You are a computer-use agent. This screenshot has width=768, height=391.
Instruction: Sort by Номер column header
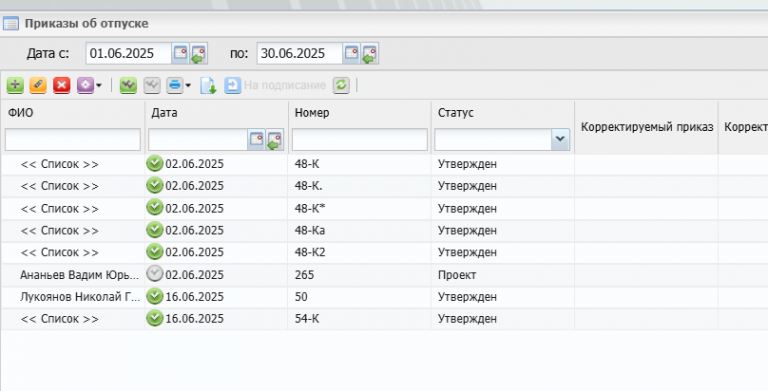(x=312, y=113)
